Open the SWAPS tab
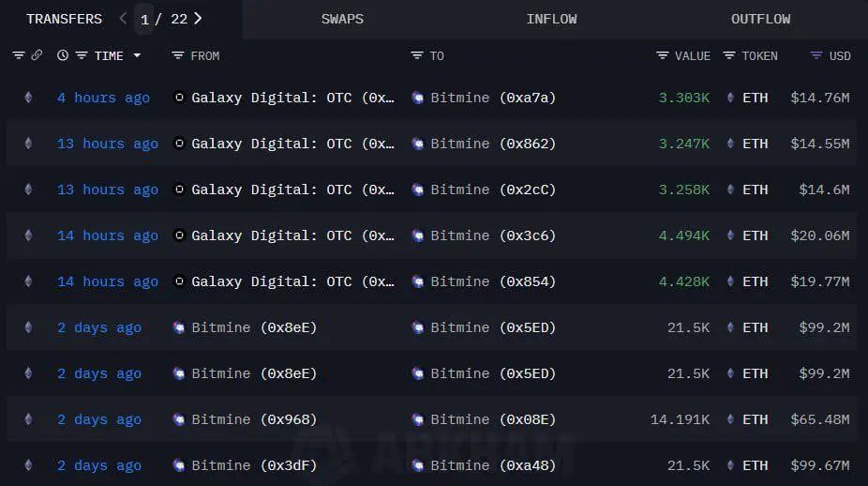This screenshot has width=868, height=486. (342, 19)
